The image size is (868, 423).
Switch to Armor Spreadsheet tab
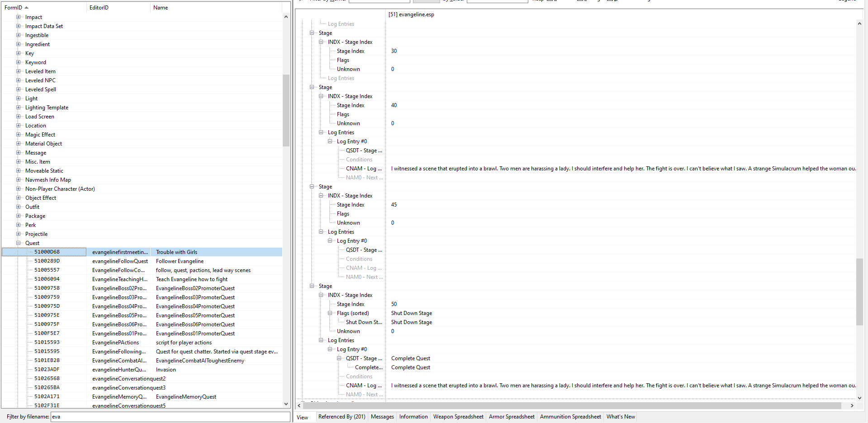(512, 417)
